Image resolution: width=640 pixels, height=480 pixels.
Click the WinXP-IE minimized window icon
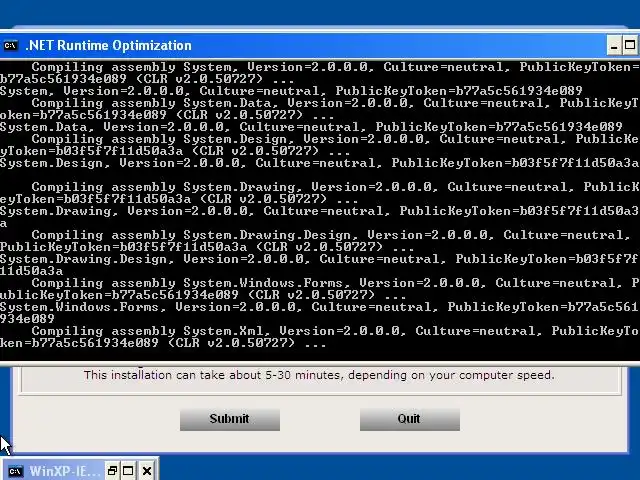pyautogui.click(x=16, y=471)
